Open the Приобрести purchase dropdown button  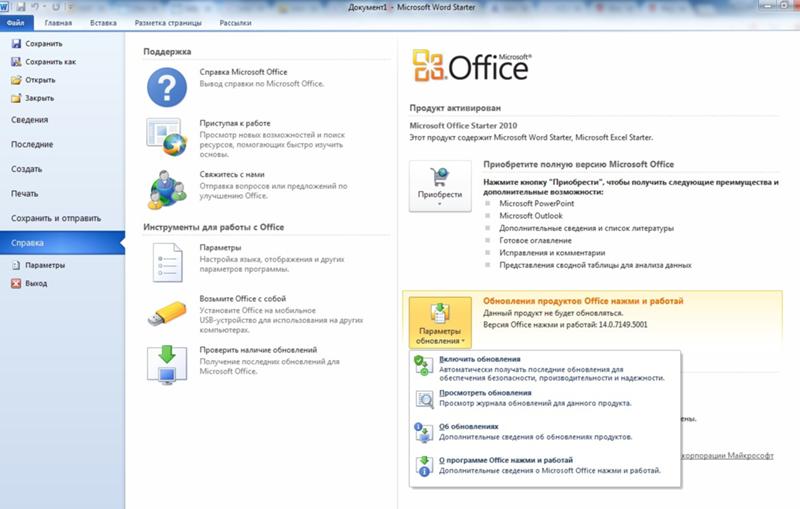440,186
